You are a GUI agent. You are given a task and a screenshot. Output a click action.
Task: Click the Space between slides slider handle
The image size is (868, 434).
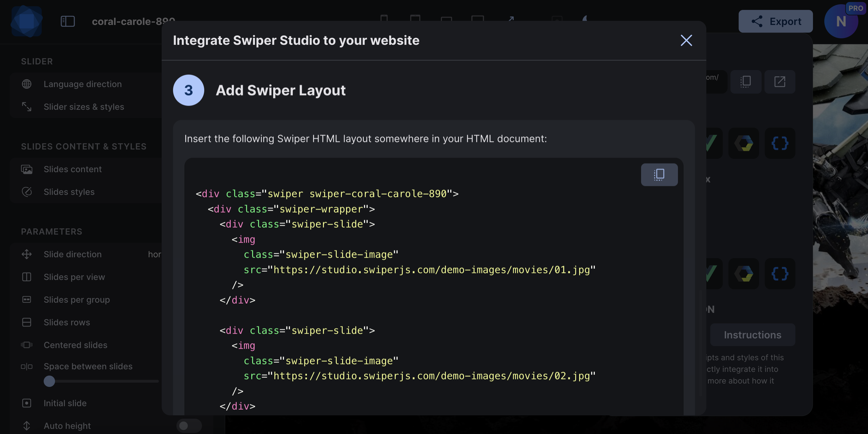[x=49, y=381]
